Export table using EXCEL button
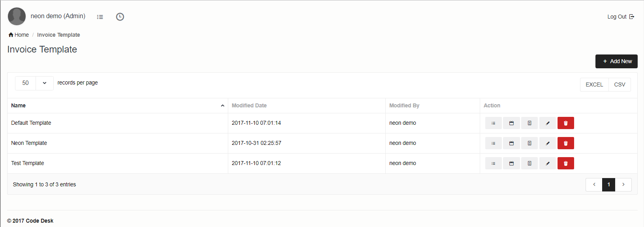This screenshot has width=644, height=227. (x=594, y=84)
